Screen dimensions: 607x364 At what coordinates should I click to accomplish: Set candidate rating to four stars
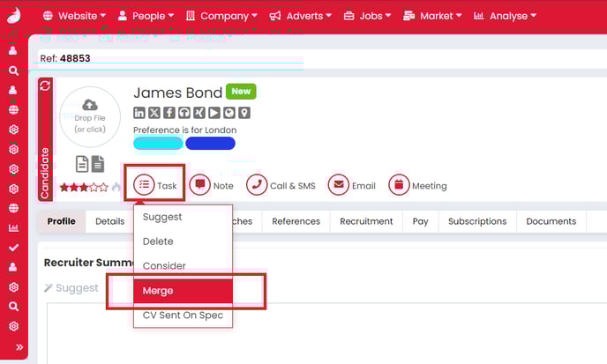[94, 187]
